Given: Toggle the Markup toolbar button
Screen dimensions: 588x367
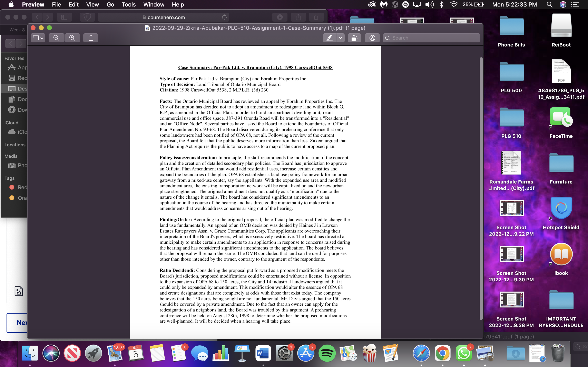Looking at the screenshot, I should tap(372, 38).
